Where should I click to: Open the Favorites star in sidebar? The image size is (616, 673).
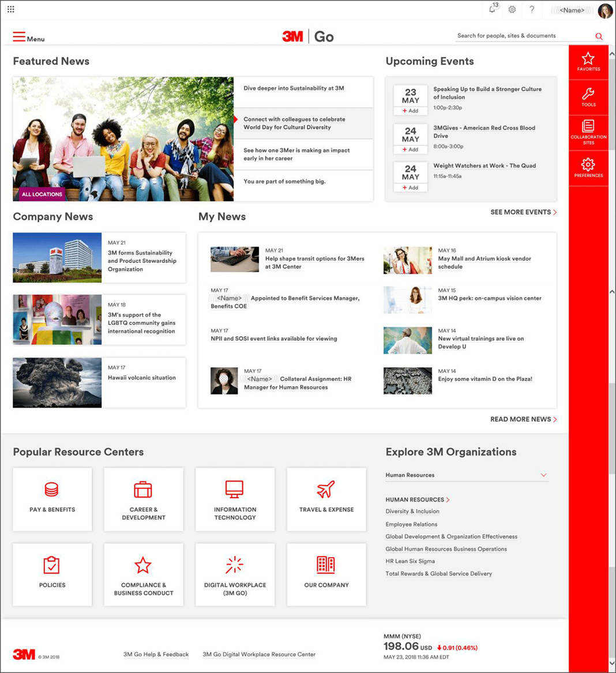pyautogui.click(x=588, y=62)
